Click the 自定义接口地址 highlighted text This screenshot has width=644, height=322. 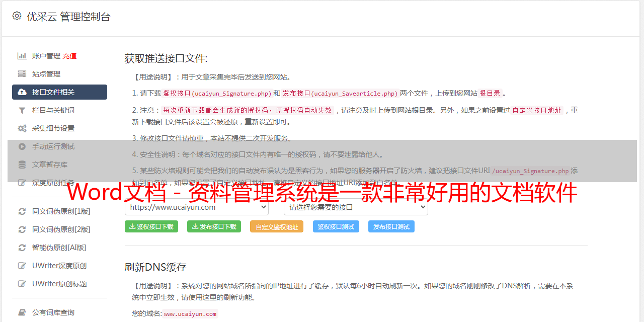pos(536,110)
